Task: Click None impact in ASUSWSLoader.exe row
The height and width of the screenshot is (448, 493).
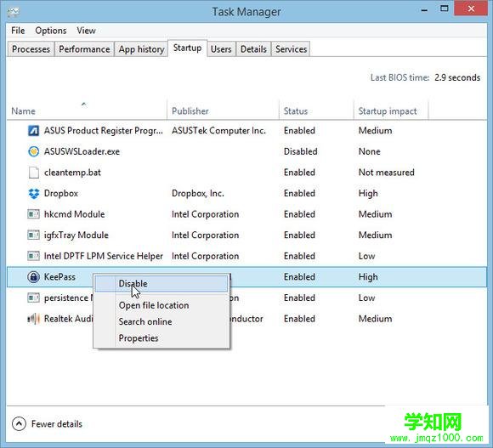Action: [370, 151]
